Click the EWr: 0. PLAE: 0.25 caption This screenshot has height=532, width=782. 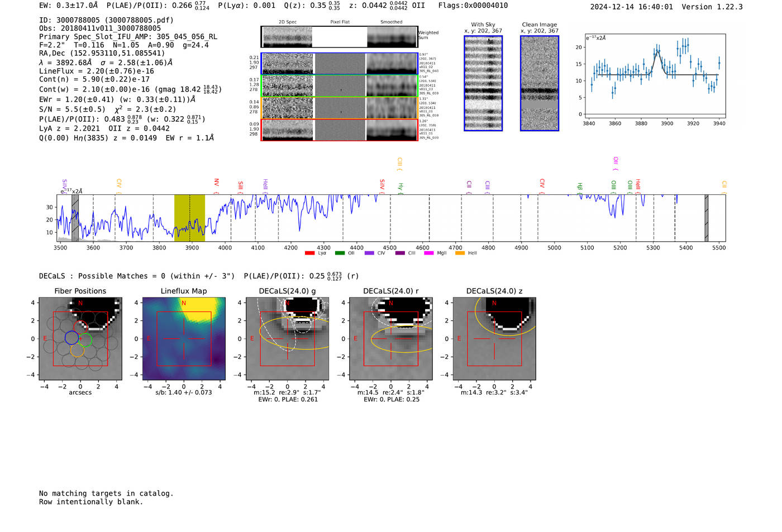[x=392, y=399]
